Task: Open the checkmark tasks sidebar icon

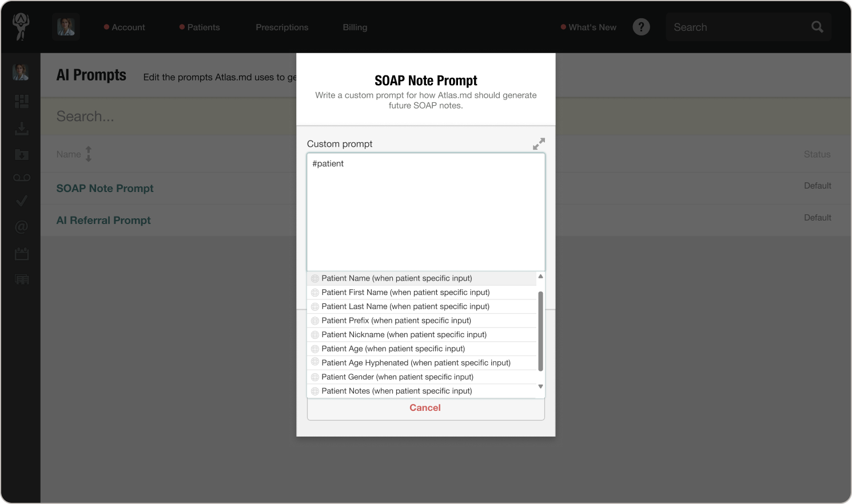Action: click(x=22, y=201)
